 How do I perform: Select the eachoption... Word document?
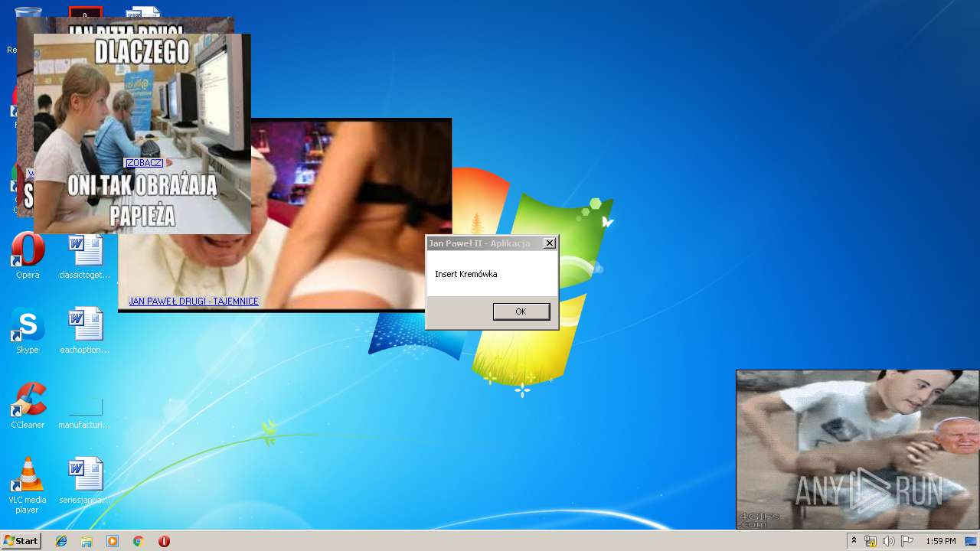coord(85,331)
